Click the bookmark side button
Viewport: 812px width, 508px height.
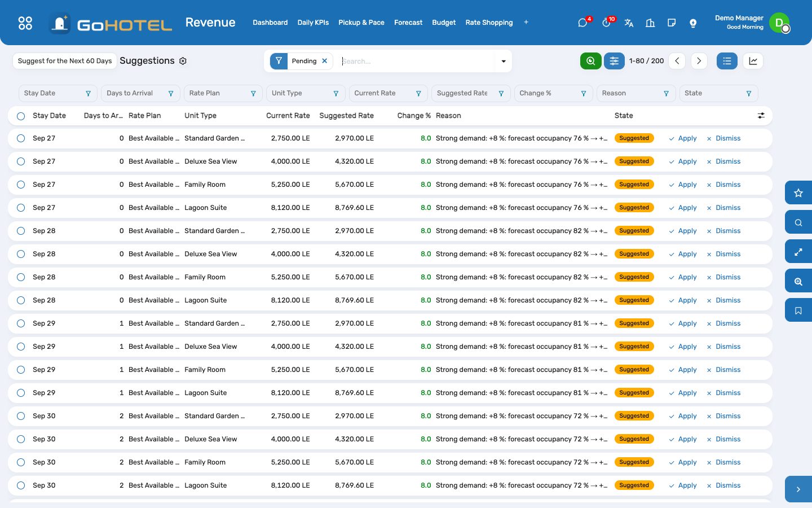click(798, 310)
